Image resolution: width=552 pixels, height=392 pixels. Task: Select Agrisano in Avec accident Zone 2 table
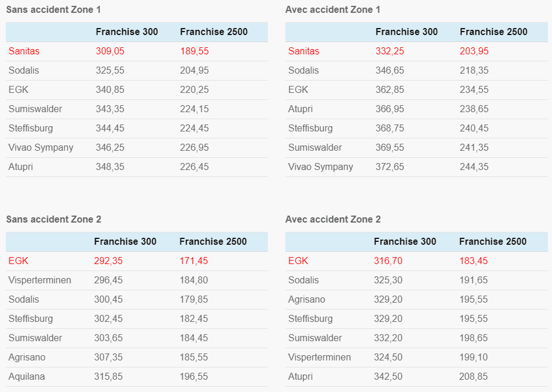tap(306, 300)
